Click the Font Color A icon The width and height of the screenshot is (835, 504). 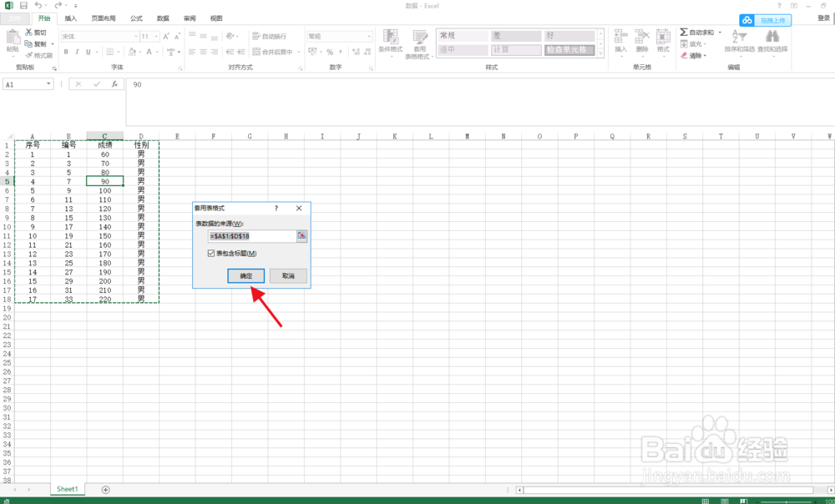pos(149,52)
